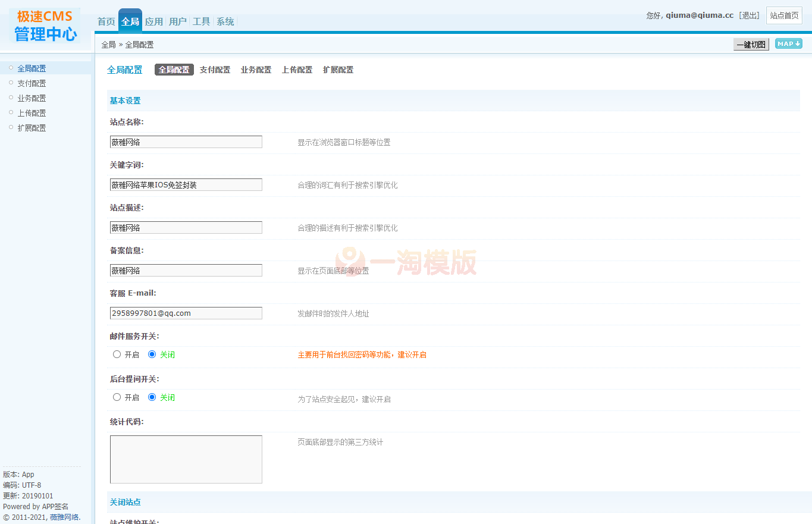
Task: Select 上传配置 from the left sidebar
Action: pyautogui.click(x=32, y=112)
